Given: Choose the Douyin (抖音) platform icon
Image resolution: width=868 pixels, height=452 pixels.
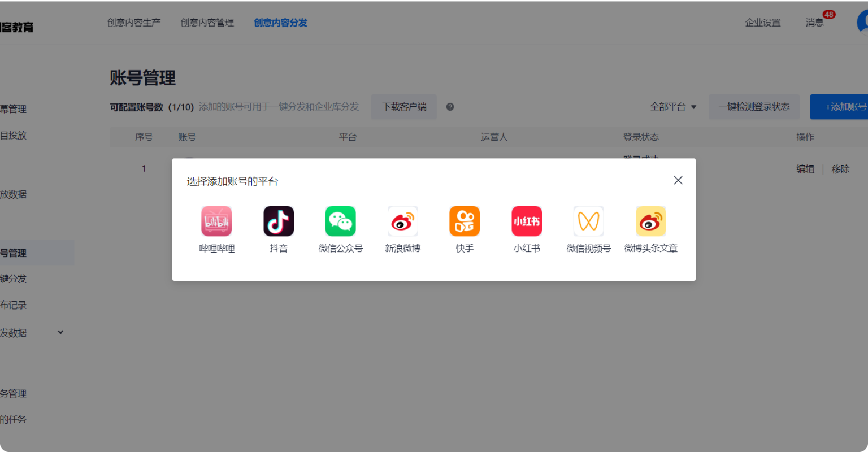Looking at the screenshot, I should [x=279, y=221].
